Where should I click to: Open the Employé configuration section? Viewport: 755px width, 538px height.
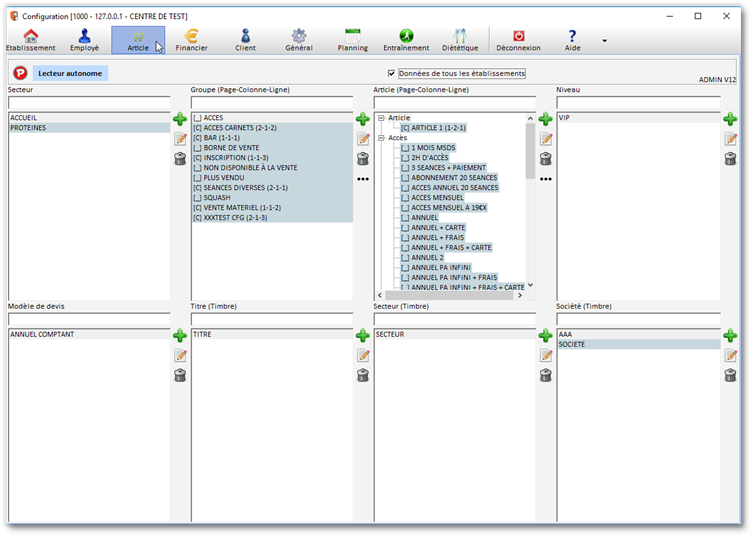point(84,40)
